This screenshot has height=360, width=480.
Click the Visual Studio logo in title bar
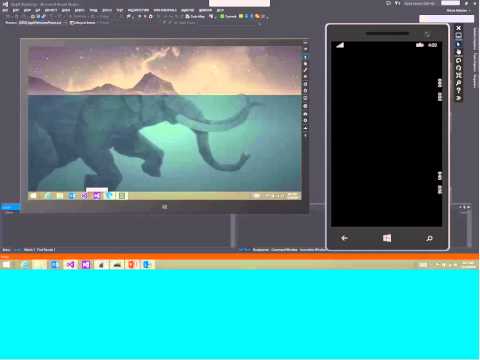[5, 4]
